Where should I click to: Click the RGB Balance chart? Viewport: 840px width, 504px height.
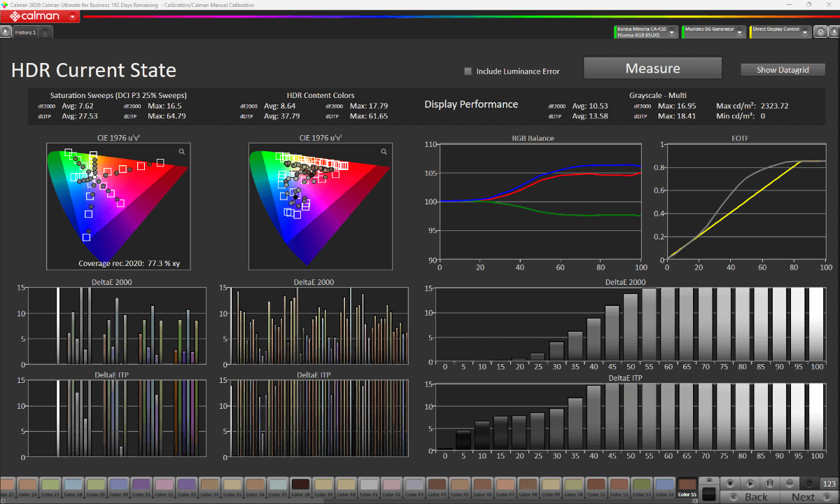coord(539,202)
